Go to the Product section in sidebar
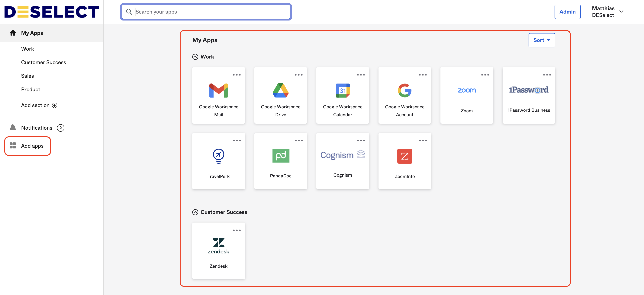The width and height of the screenshot is (644, 295). (31, 89)
